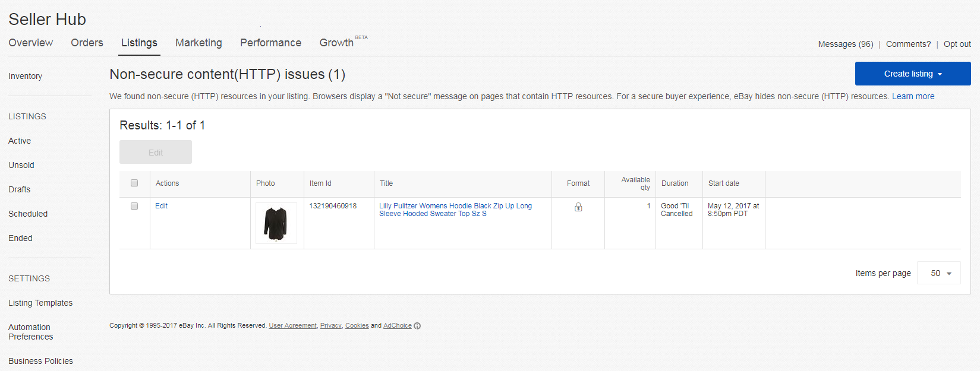Go to Active listings in sidebar
Screen dimensions: 980x371
tap(20, 141)
